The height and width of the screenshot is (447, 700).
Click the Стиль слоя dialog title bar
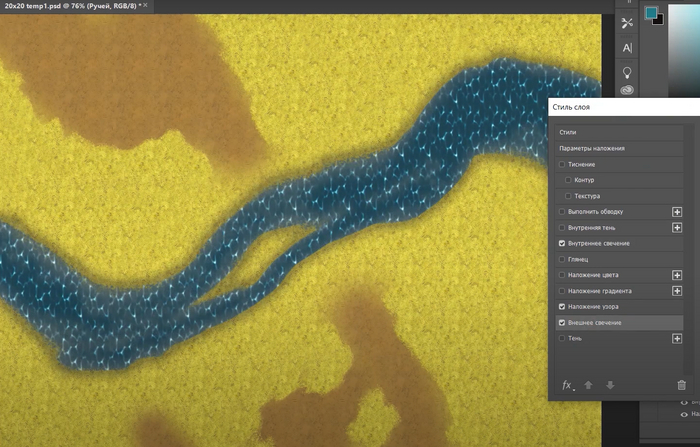pos(624,107)
